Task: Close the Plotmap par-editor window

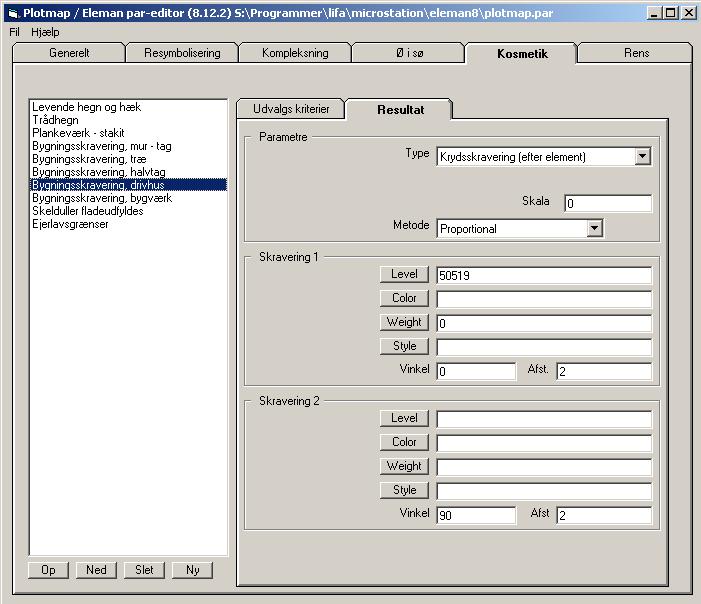Action: [x=689, y=13]
